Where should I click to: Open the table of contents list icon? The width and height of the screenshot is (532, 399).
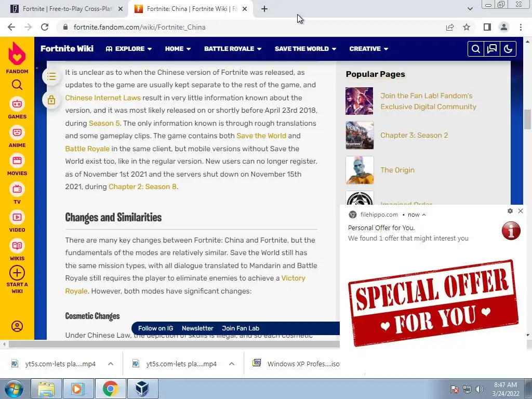tap(51, 76)
